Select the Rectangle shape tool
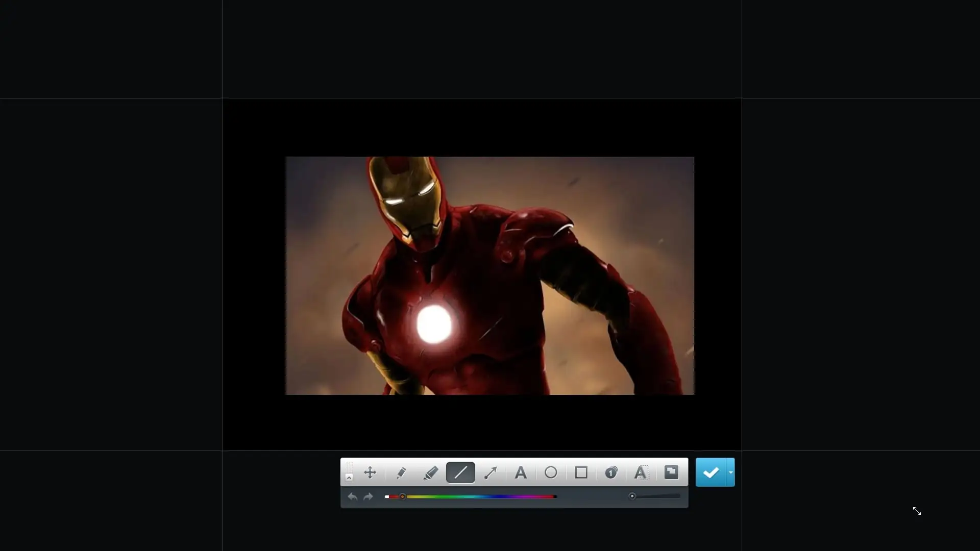980x551 pixels. coord(581,472)
